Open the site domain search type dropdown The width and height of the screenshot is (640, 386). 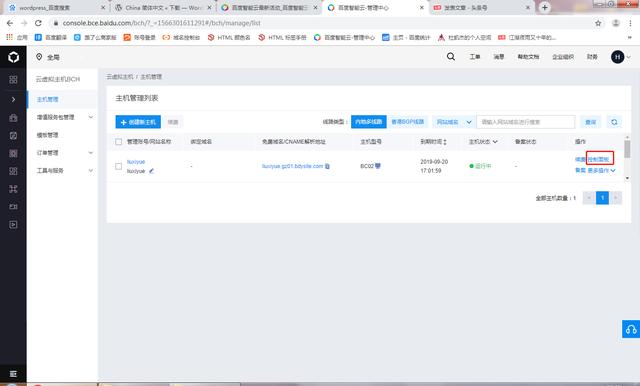(x=454, y=122)
